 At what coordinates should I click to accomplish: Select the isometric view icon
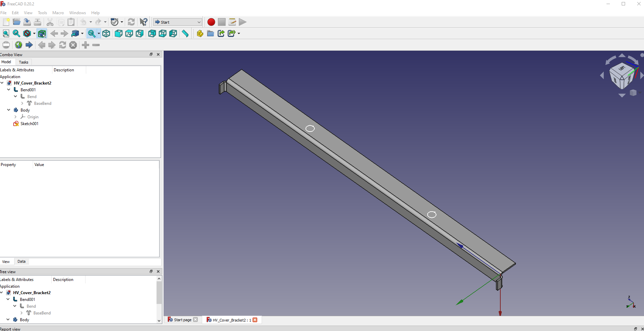[x=106, y=33]
